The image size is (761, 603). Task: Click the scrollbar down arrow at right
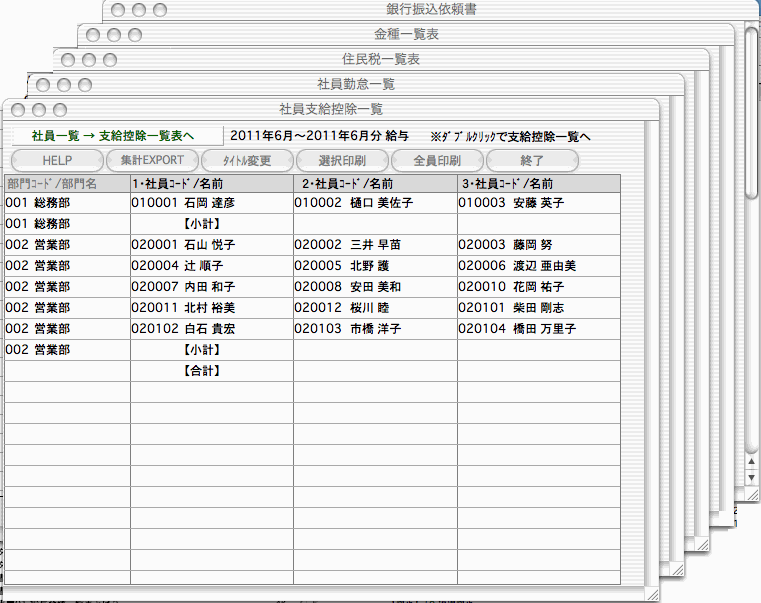click(x=752, y=479)
